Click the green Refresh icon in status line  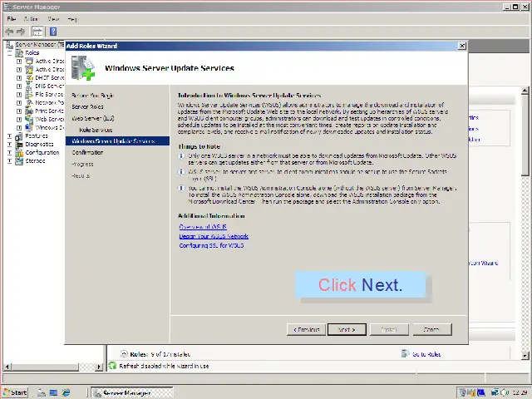[x=112, y=366]
